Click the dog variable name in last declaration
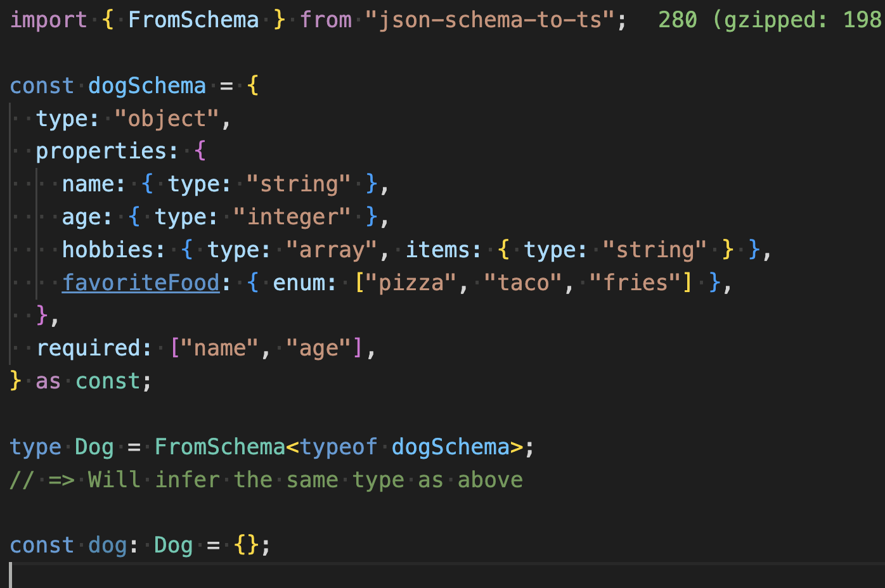This screenshot has height=588, width=885. (107, 545)
